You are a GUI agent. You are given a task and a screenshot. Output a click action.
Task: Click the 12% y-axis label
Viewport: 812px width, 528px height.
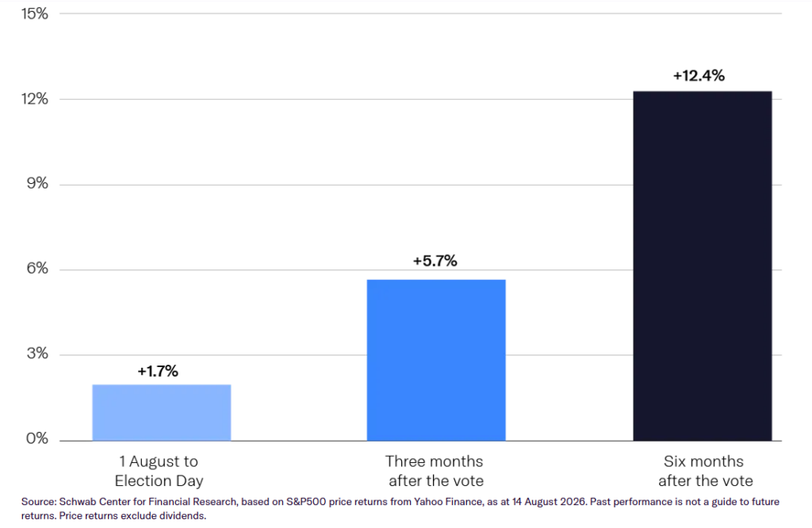point(35,99)
